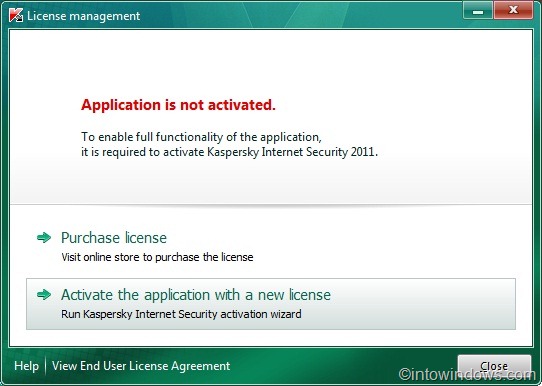Click the green arrow beside Activate the application

(x=44, y=295)
